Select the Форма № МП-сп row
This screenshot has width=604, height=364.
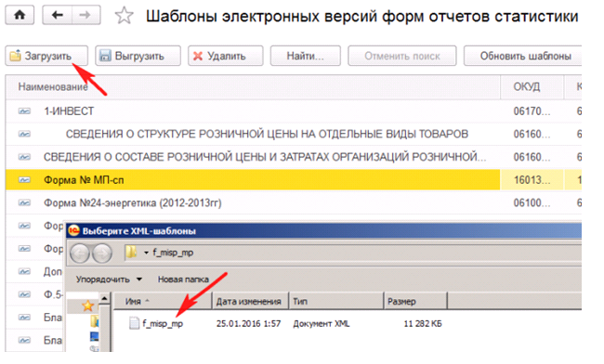click(x=253, y=180)
